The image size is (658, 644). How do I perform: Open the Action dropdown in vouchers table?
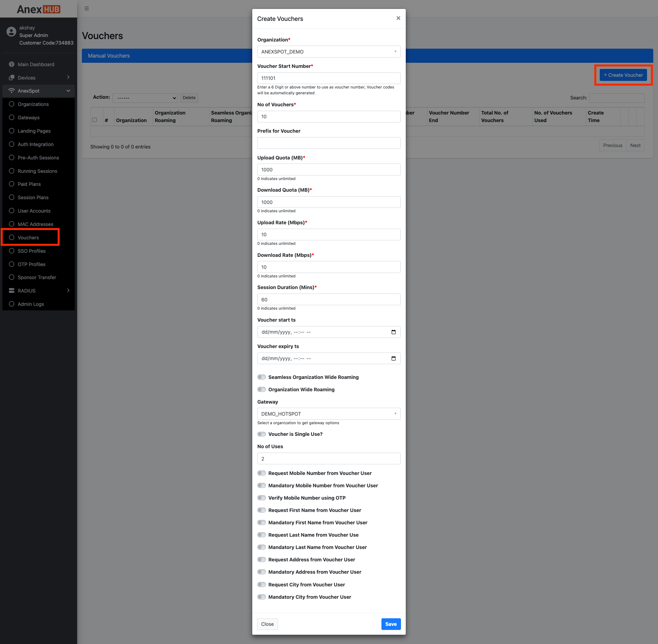pos(145,98)
